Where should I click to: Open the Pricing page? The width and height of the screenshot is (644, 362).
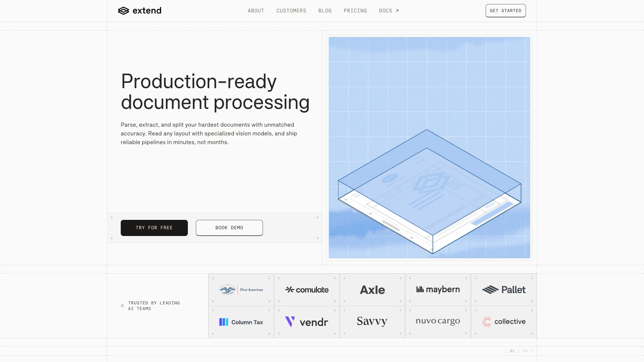(355, 11)
